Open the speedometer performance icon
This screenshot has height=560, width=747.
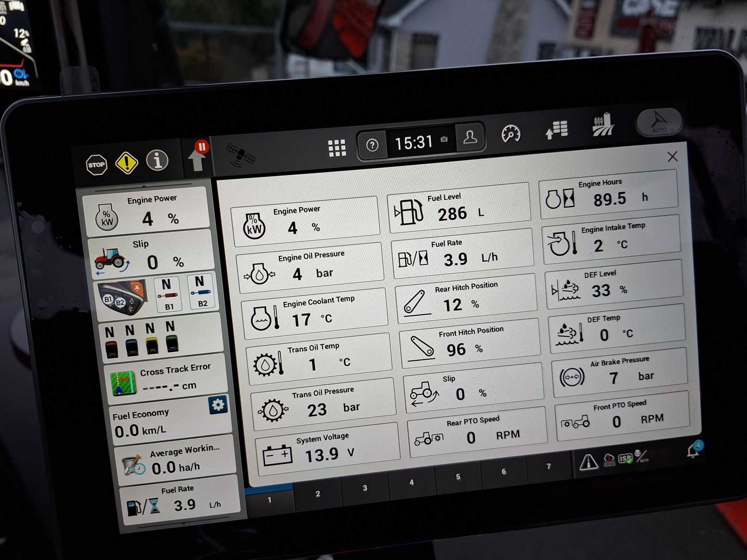click(511, 133)
